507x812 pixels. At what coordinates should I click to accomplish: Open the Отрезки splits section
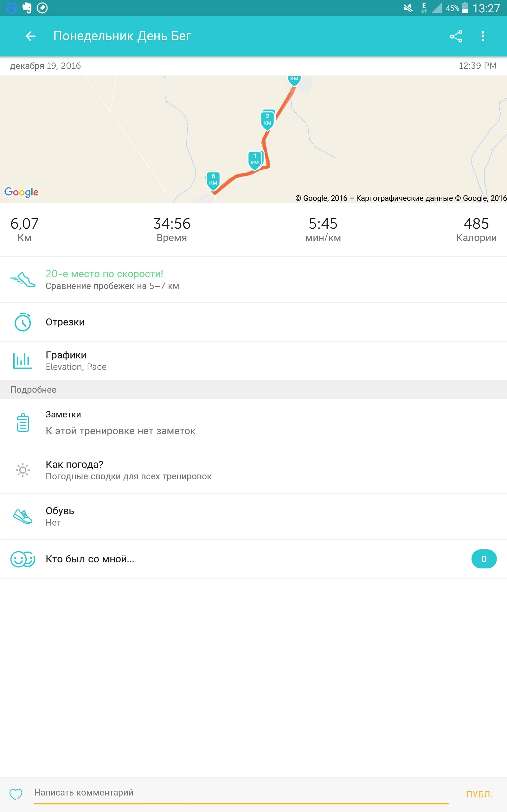(x=65, y=322)
